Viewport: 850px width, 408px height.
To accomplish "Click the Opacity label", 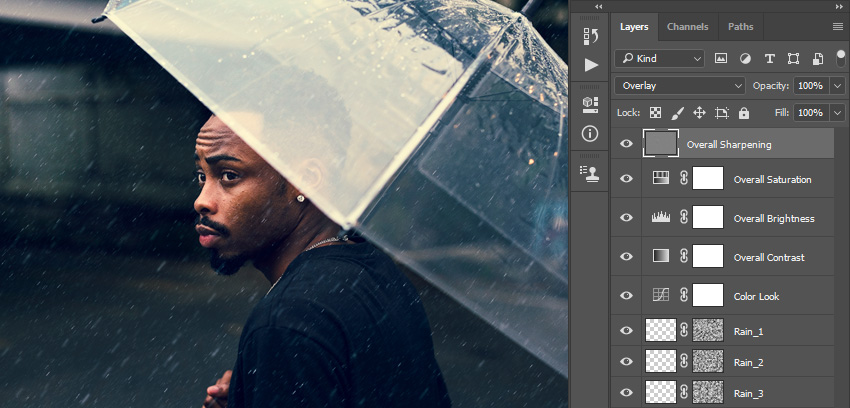I will [x=771, y=86].
